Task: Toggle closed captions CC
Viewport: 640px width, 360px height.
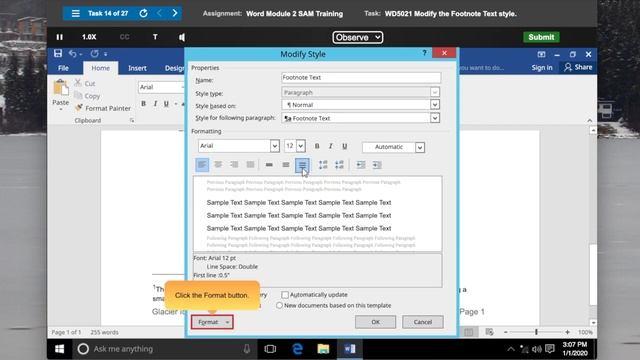Action: coord(124,37)
